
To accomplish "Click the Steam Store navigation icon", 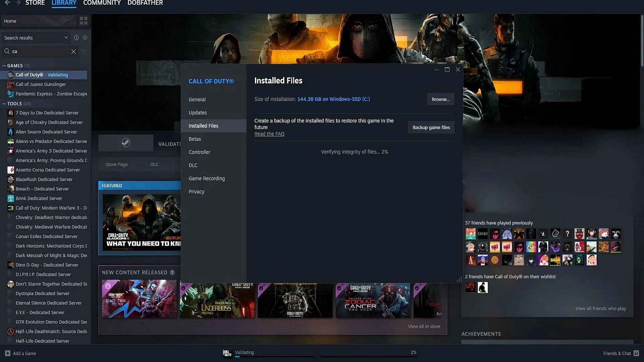I will click(35, 3).
